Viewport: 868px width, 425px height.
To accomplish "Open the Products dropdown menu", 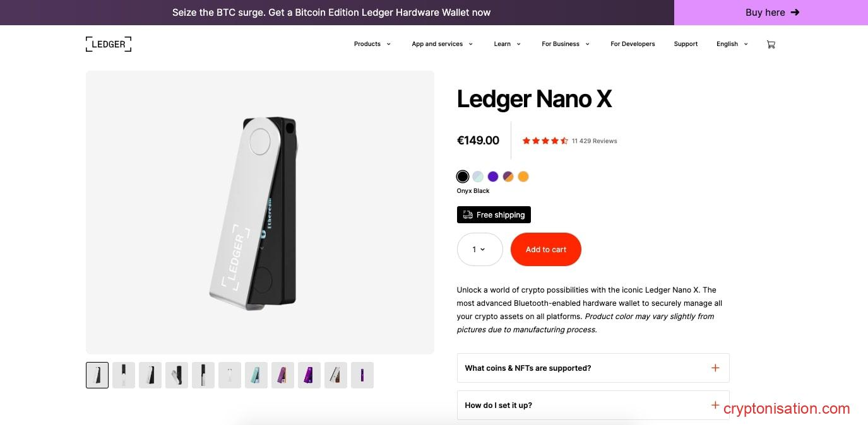I will (x=372, y=44).
